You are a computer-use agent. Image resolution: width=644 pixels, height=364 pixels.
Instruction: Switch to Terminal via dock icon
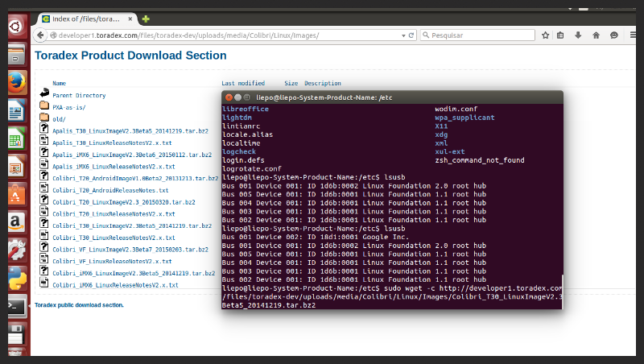17,306
